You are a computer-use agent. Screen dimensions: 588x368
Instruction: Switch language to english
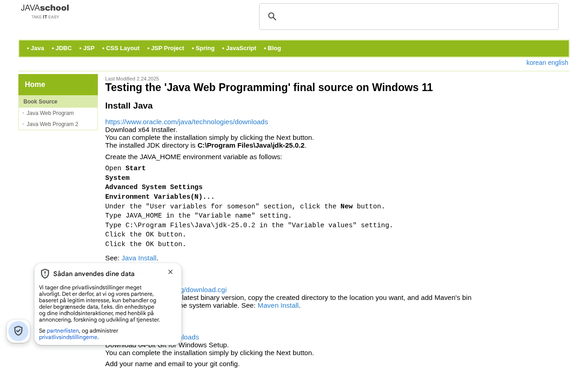[x=558, y=63]
